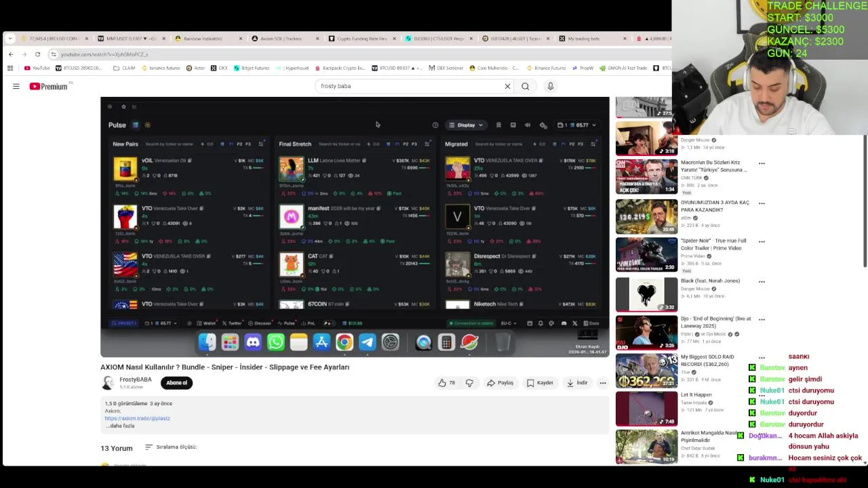Screen dimensions: 868x488
Task: Open the Hyperliquid bookmark
Action: point(293,68)
